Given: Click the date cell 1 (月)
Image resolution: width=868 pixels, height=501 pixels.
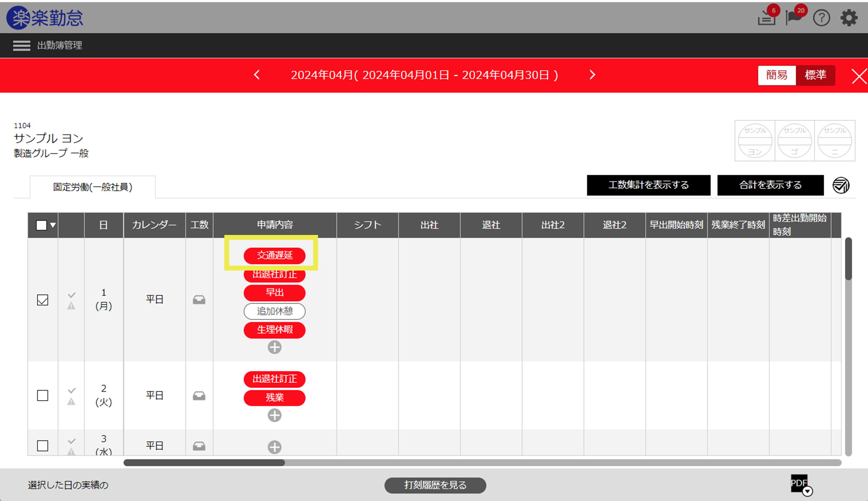Looking at the screenshot, I should [x=104, y=300].
